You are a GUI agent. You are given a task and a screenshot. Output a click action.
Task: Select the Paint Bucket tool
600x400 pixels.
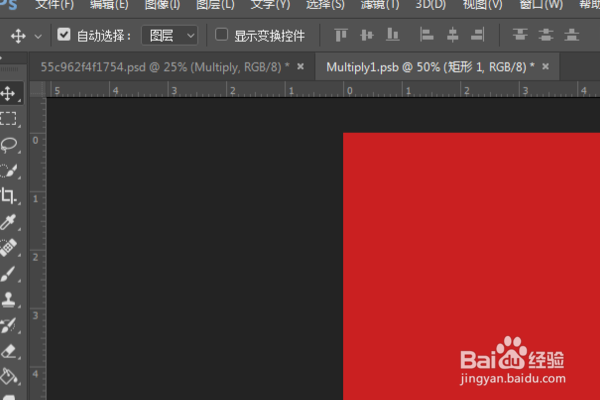(x=8, y=376)
